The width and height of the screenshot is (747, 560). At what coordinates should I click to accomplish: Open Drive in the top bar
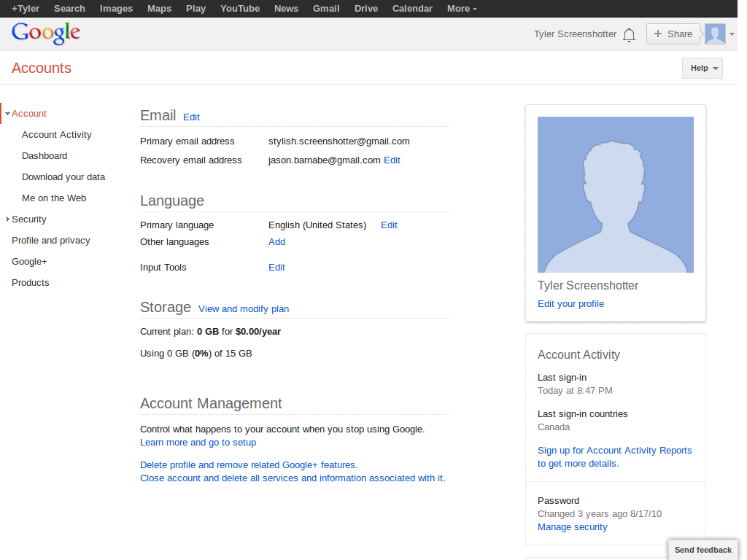[366, 9]
